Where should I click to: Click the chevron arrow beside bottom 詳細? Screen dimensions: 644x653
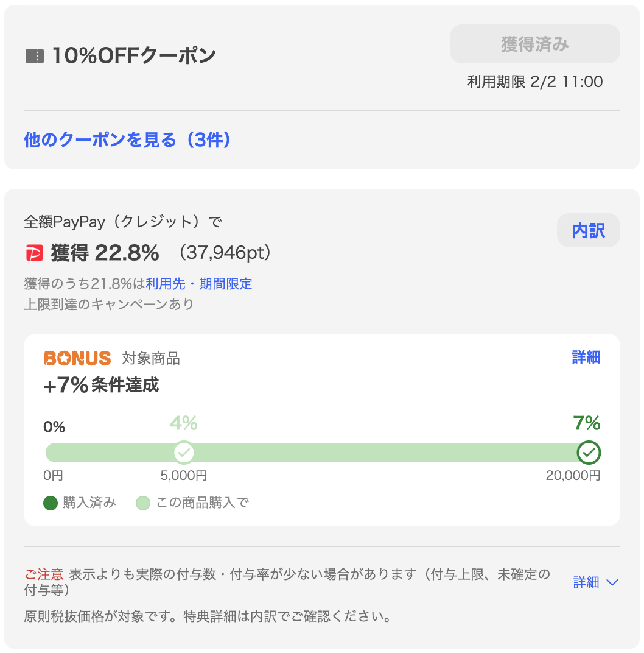[612, 583]
